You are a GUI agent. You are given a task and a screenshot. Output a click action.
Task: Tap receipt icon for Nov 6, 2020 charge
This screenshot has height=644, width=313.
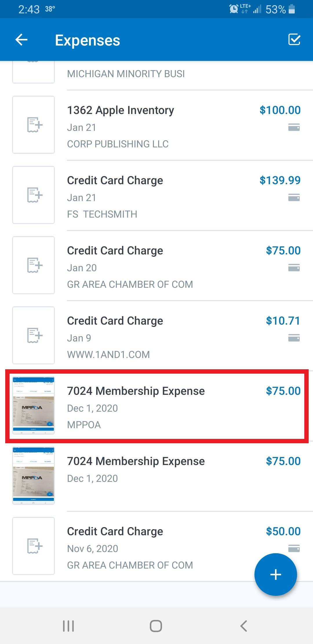pyautogui.click(x=34, y=546)
